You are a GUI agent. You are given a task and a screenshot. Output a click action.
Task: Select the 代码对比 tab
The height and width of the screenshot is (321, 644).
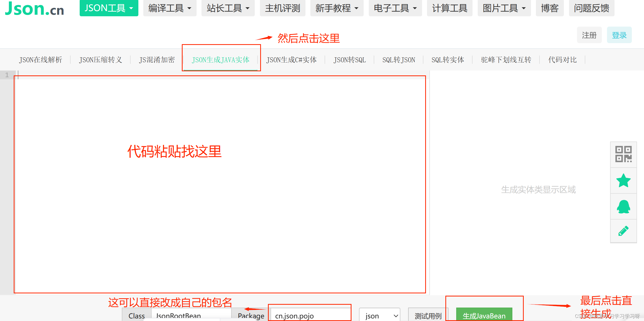[x=562, y=60]
